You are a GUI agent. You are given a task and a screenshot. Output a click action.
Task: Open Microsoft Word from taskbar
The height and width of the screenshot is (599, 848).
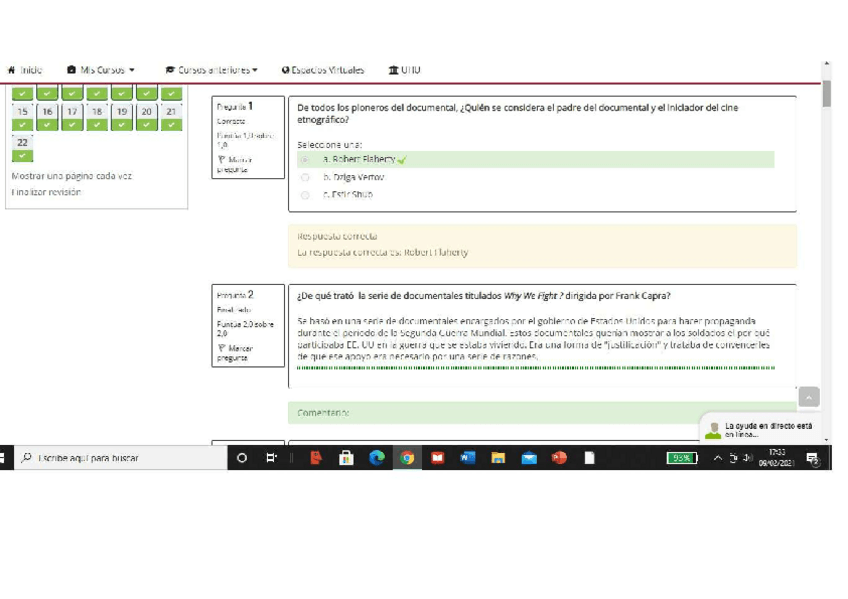[467, 458]
